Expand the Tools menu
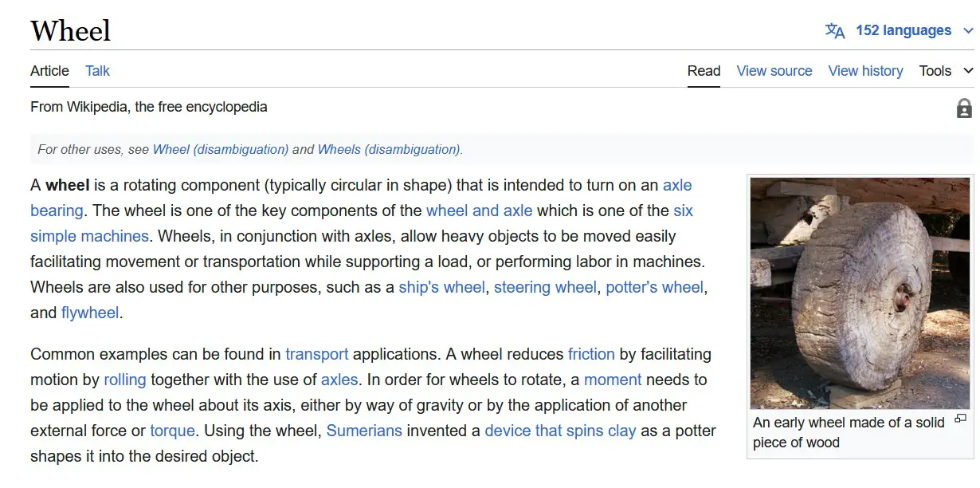 (x=947, y=71)
